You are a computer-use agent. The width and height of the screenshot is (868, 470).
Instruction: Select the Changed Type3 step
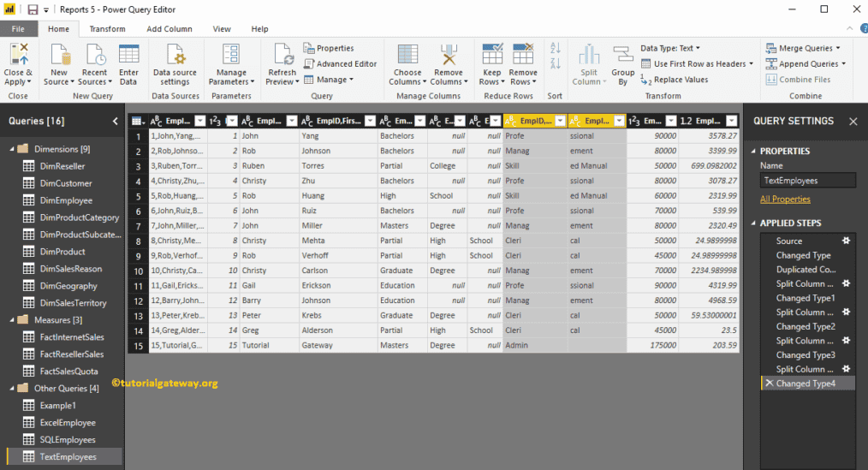pyautogui.click(x=808, y=354)
